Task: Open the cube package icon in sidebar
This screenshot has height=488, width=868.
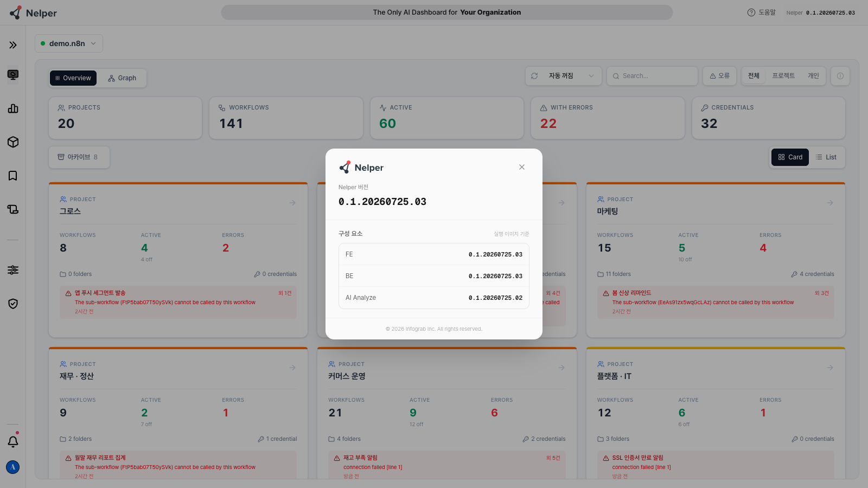Action: (13, 142)
